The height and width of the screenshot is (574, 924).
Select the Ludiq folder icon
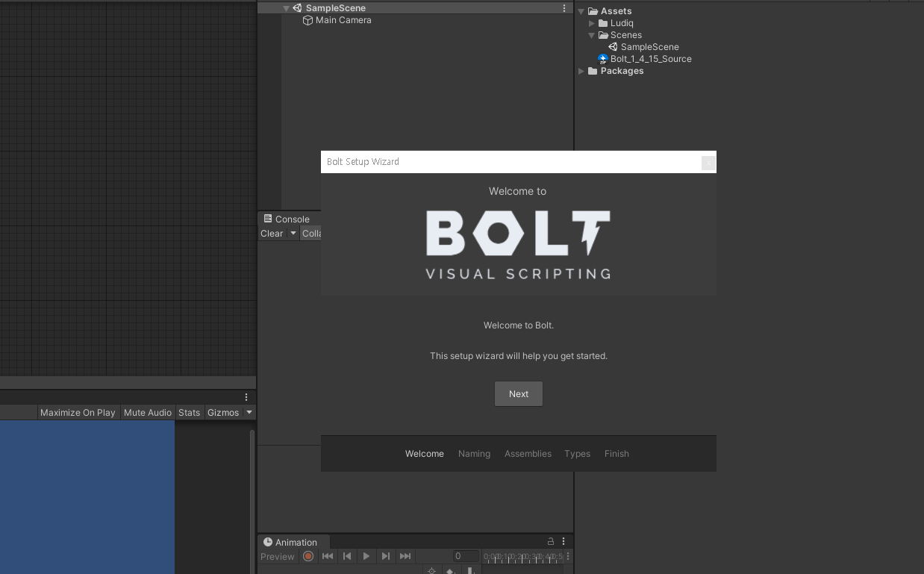coord(603,23)
